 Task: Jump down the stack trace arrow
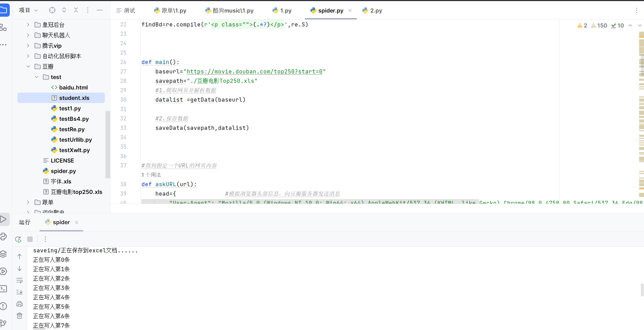click(20, 268)
